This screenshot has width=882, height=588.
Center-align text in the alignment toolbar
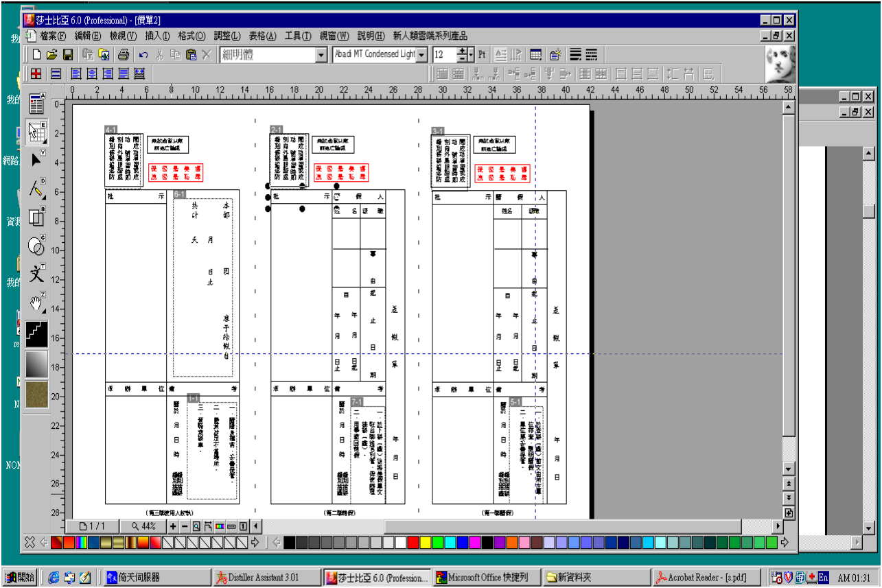[91, 73]
